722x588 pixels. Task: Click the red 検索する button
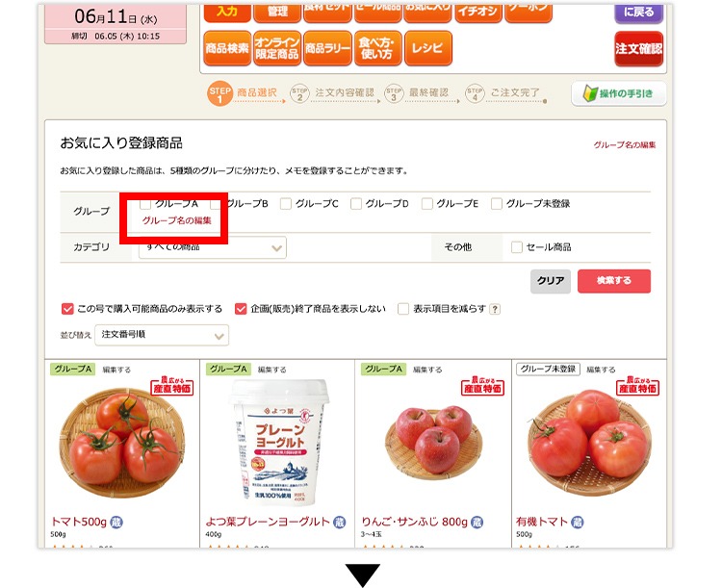(614, 281)
